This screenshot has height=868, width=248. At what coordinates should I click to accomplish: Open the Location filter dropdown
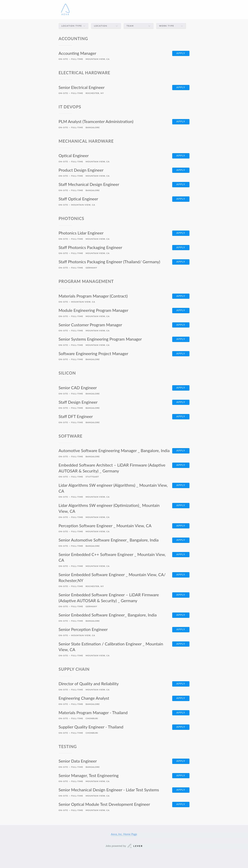pyautogui.click(x=105, y=26)
